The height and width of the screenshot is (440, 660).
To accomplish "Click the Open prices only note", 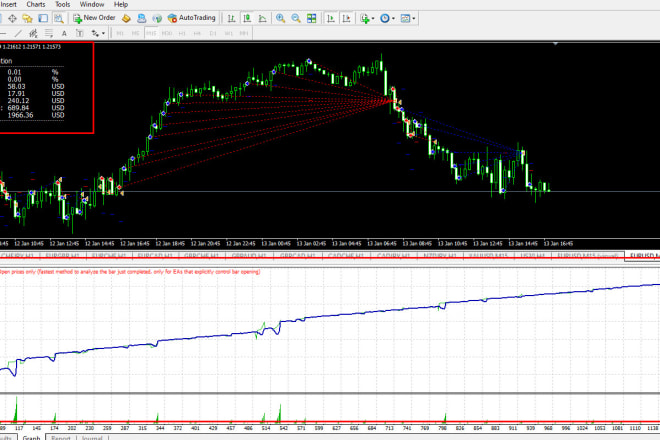I will point(130,272).
